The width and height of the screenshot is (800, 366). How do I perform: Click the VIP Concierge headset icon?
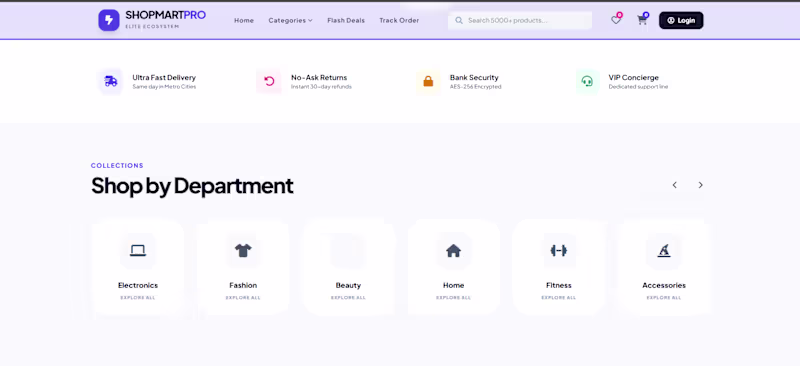click(x=587, y=81)
